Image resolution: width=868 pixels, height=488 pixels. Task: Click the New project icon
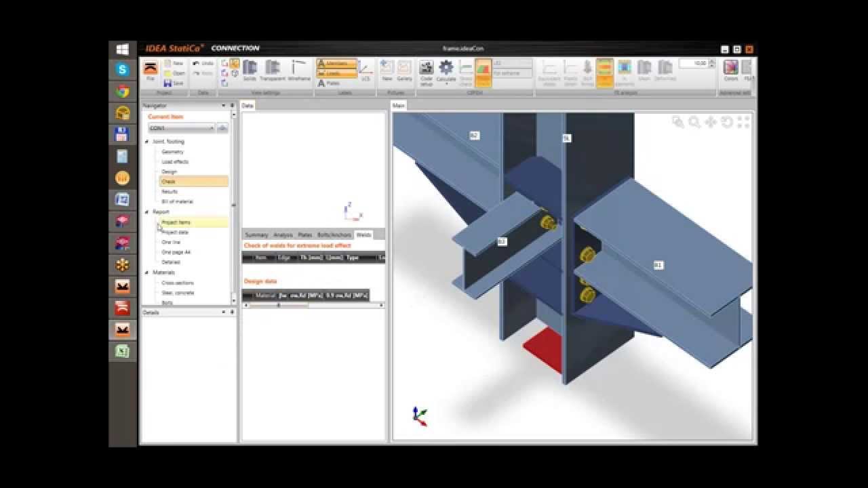[x=173, y=63]
